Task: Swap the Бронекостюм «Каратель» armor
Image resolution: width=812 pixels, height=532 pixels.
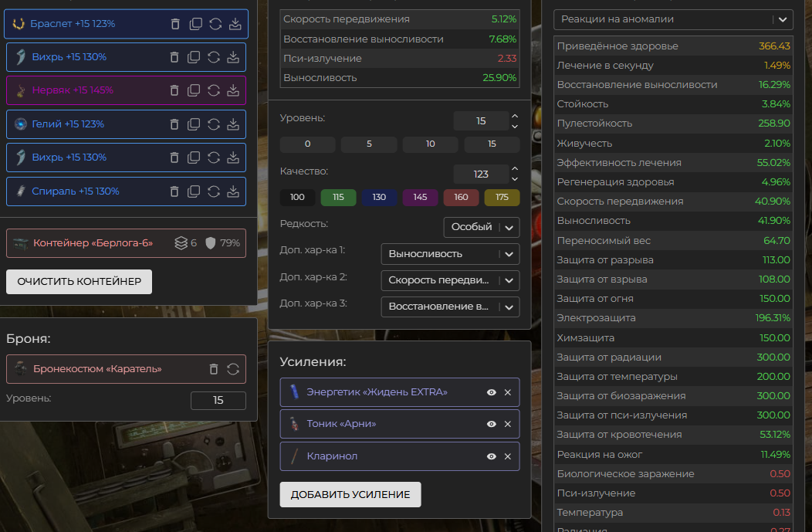Action: (233, 369)
